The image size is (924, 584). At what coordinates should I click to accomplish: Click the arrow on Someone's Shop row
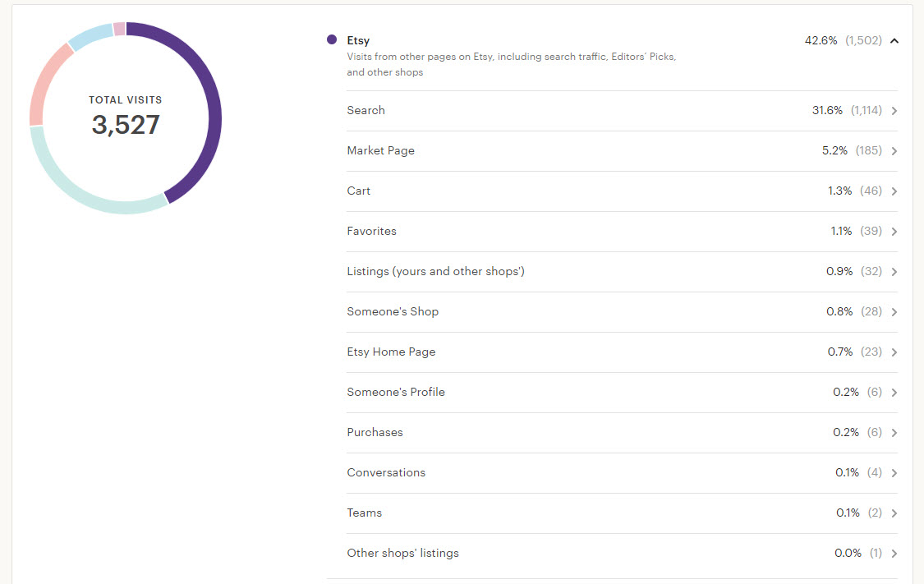[x=894, y=312]
